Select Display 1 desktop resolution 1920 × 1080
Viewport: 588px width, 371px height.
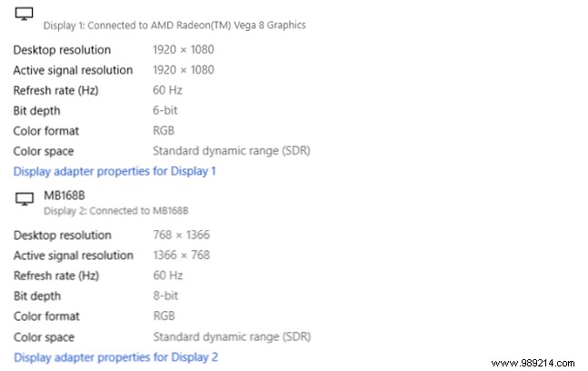pyautogui.click(x=184, y=49)
